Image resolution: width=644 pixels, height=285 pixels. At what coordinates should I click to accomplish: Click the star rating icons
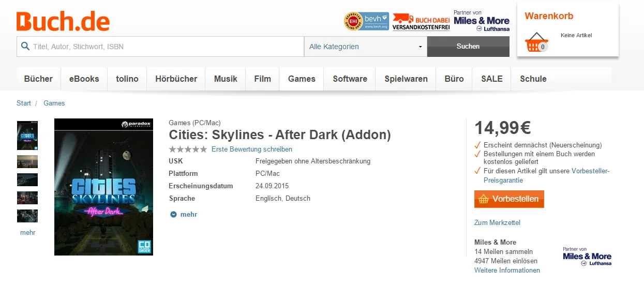pyautogui.click(x=188, y=149)
